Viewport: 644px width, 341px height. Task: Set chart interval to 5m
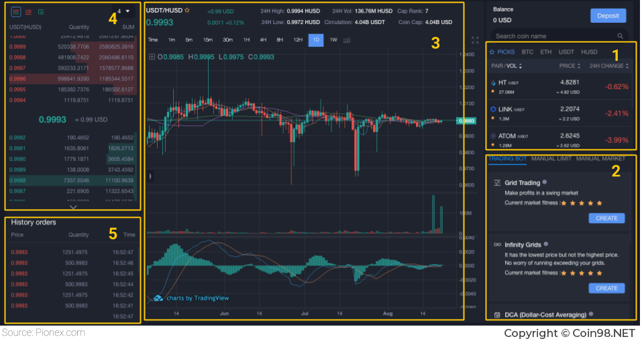[189, 40]
